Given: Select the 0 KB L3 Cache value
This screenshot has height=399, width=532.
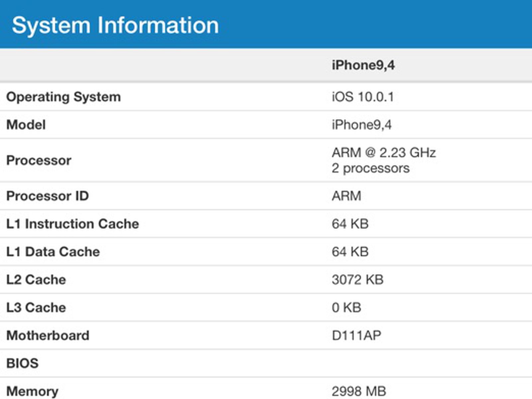Looking at the screenshot, I should tap(346, 308).
